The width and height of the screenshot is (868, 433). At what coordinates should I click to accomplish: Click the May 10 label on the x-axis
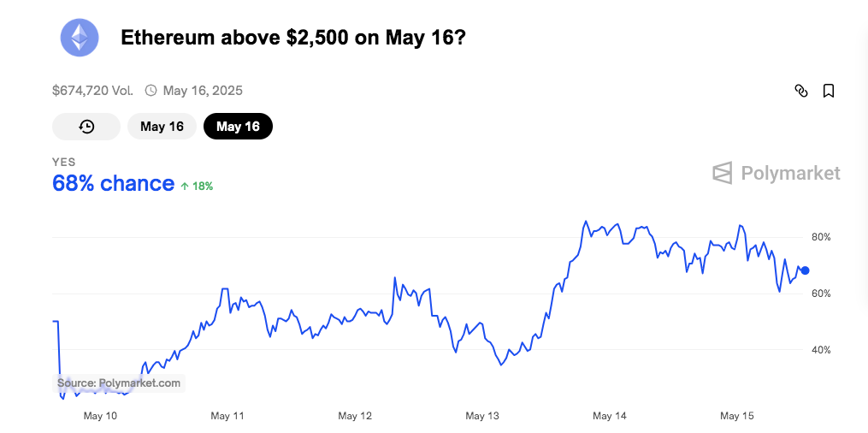99,416
